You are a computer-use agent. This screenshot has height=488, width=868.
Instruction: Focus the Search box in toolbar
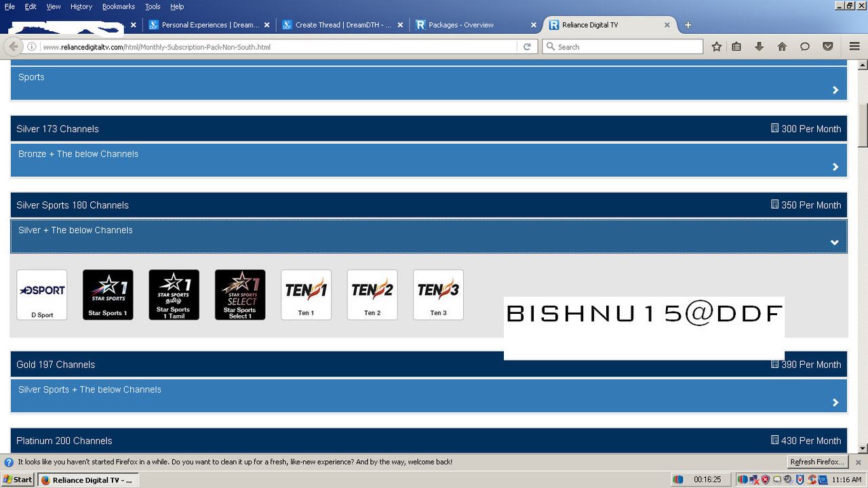(x=623, y=47)
